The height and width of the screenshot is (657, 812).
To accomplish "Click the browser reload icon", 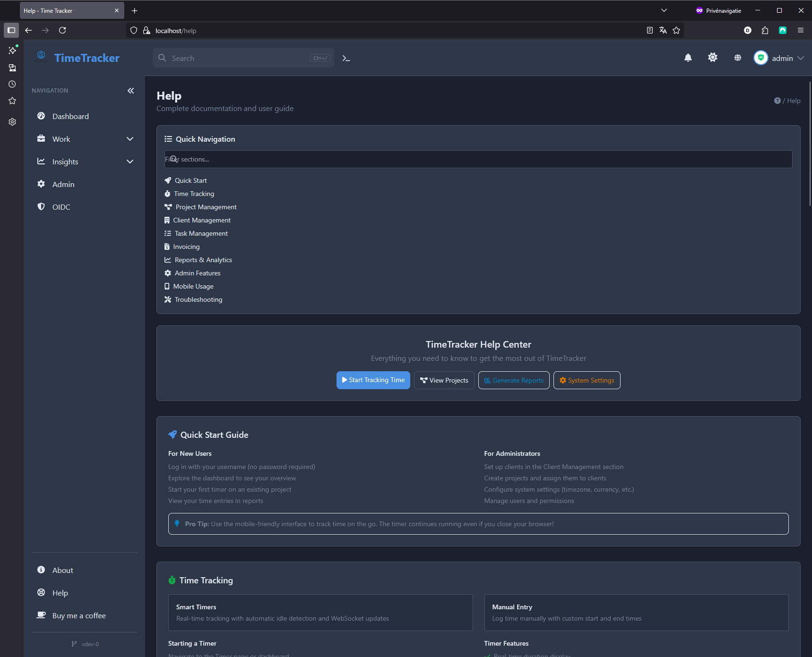I will [x=62, y=30].
